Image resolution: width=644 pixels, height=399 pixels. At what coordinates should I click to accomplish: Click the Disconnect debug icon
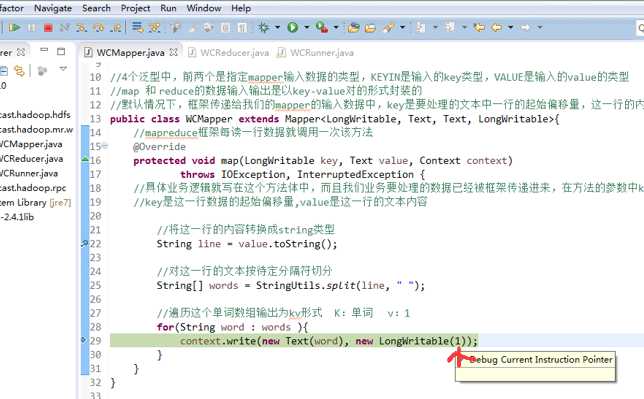64,28
